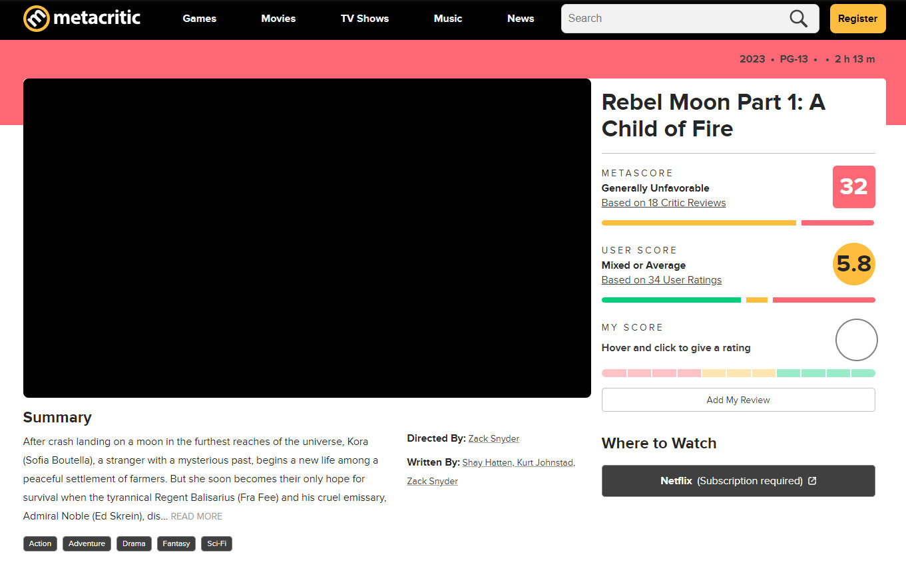Play the trailer in the video area
This screenshot has width=906, height=588.
[x=307, y=238]
